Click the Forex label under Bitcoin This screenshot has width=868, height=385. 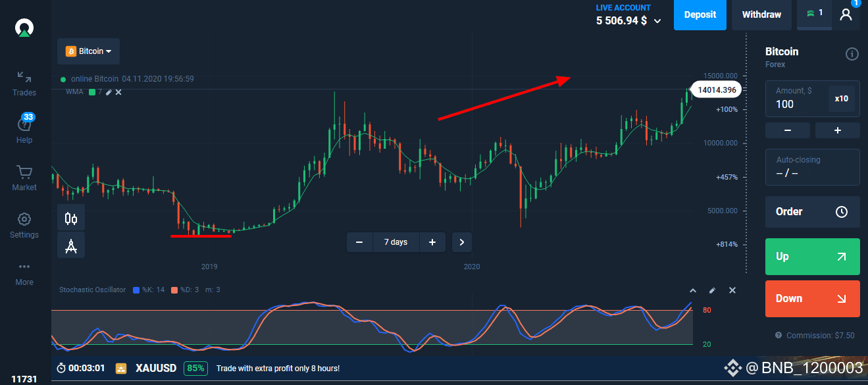pos(775,64)
